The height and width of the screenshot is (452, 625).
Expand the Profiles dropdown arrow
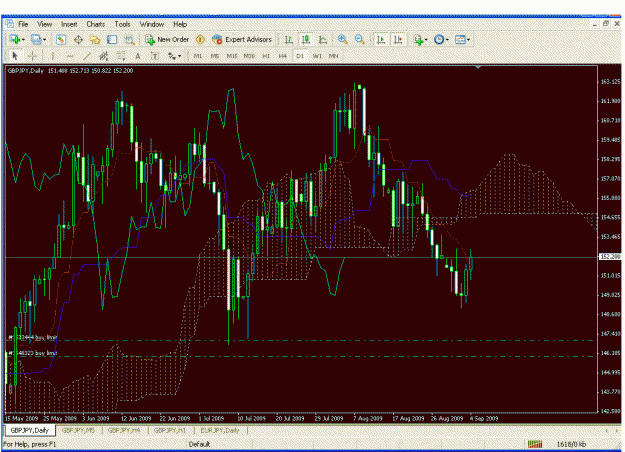[x=45, y=39]
